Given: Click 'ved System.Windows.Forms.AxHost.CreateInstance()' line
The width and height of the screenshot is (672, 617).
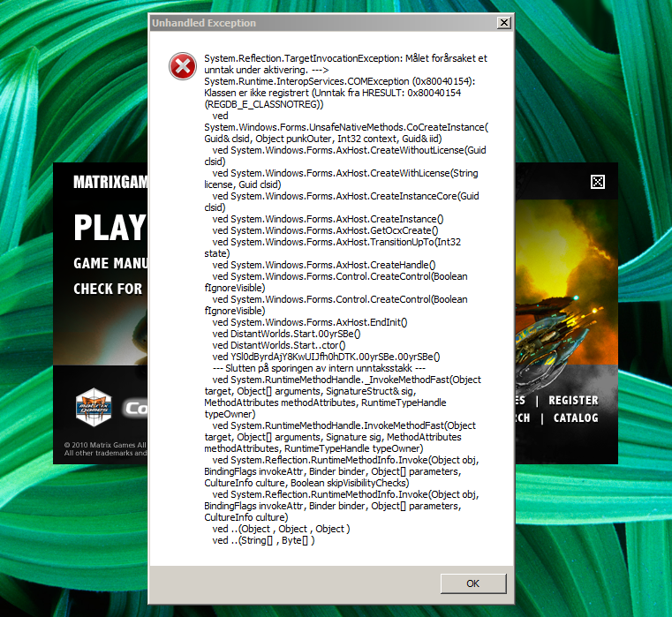Looking at the screenshot, I should [x=328, y=219].
